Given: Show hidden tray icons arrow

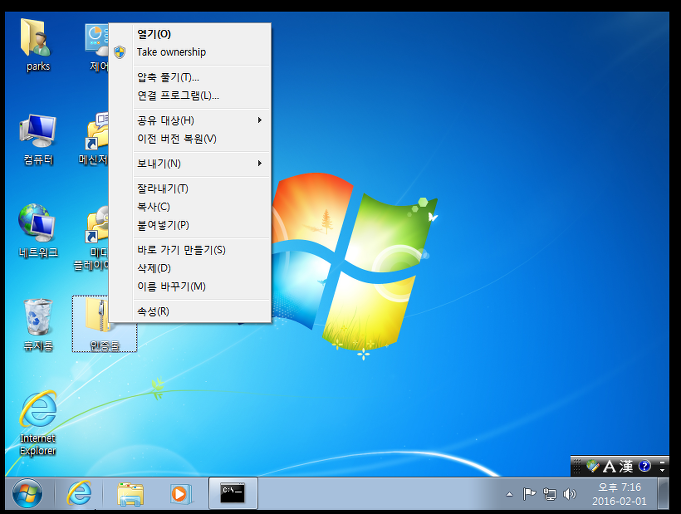Looking at the screenshot, I should point(509,494).
